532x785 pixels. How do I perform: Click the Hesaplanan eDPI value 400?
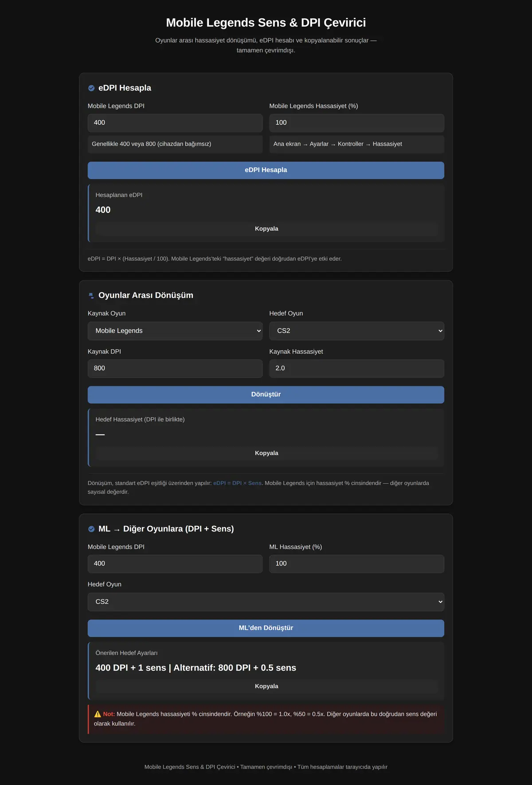pos(103,210)
